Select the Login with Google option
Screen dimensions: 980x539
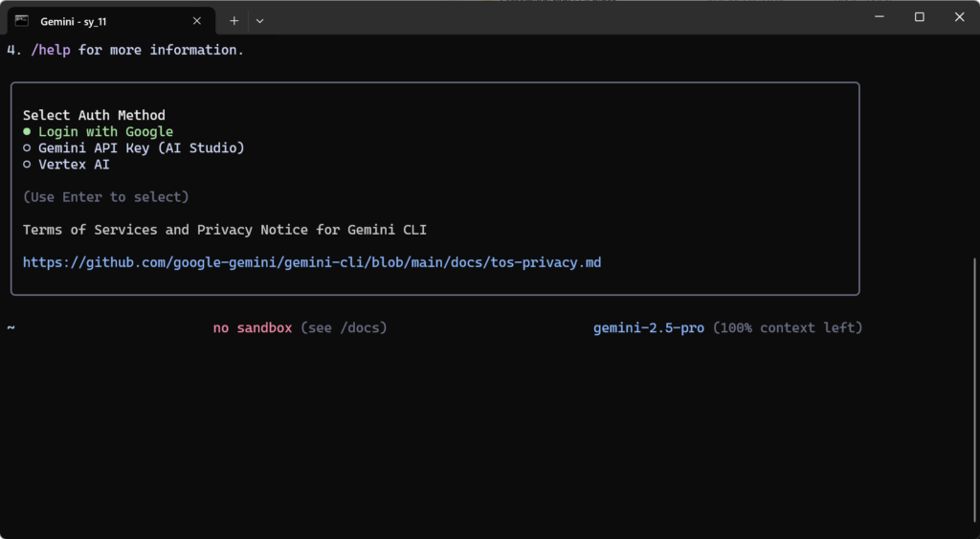105,132
